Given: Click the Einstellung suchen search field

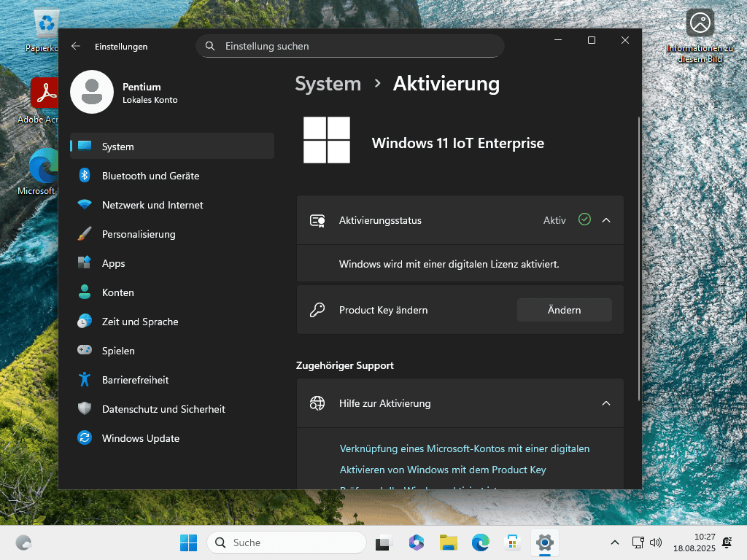Looking at the screenshot, I should 350,46.
